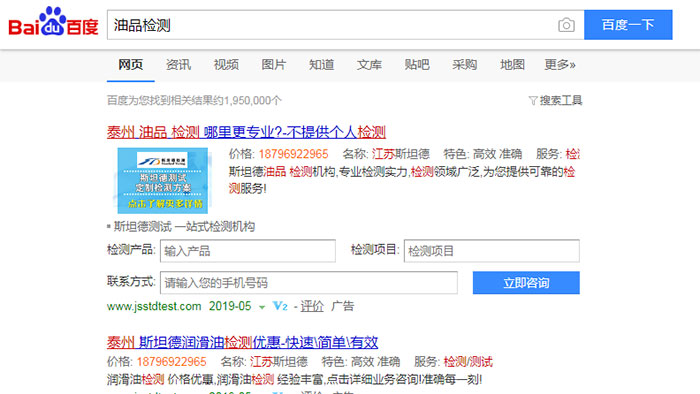Focus the 检测产品 input field
Screen dimensions: 700x394
[x=248, y=251]
